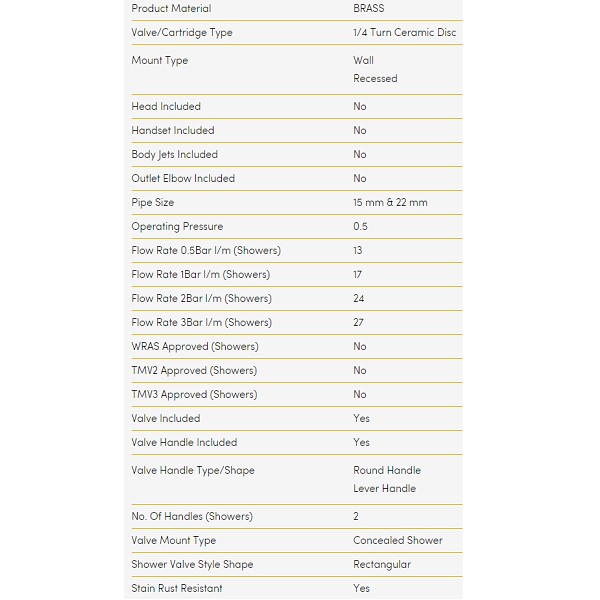Click the No. Of Handles (Showers) label

point(192,516)
